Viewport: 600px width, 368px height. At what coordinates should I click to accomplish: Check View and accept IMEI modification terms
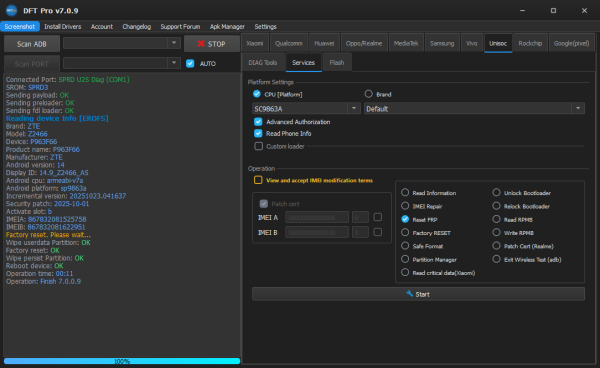[x=258, y=180]
